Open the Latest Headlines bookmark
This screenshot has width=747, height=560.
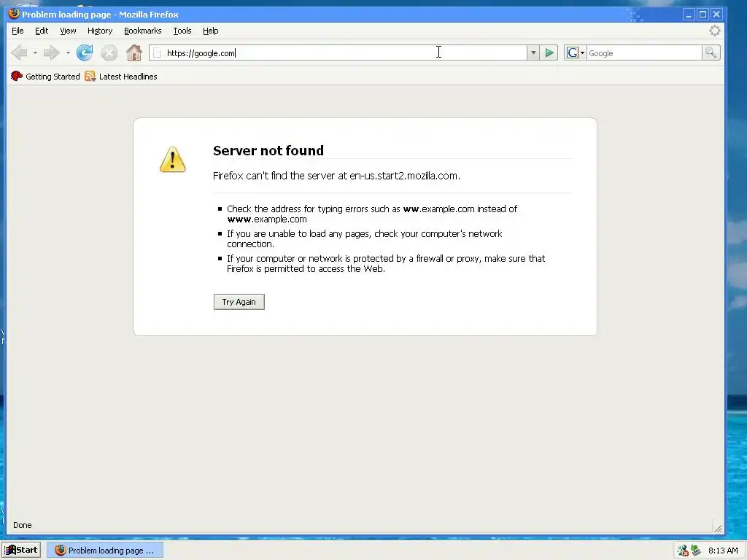pos(121,76)
